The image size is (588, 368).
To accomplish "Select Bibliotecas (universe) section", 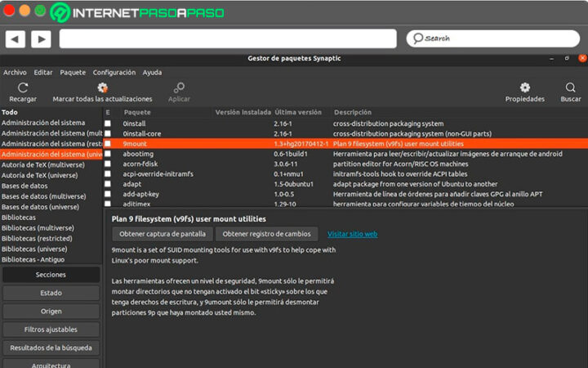I will [34, 249].
